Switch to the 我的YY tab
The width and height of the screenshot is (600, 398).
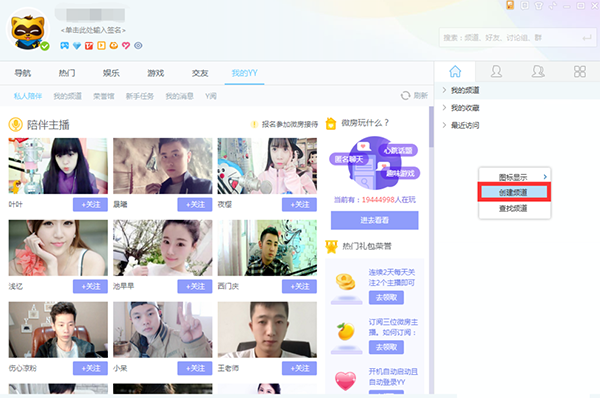[245, 73]
